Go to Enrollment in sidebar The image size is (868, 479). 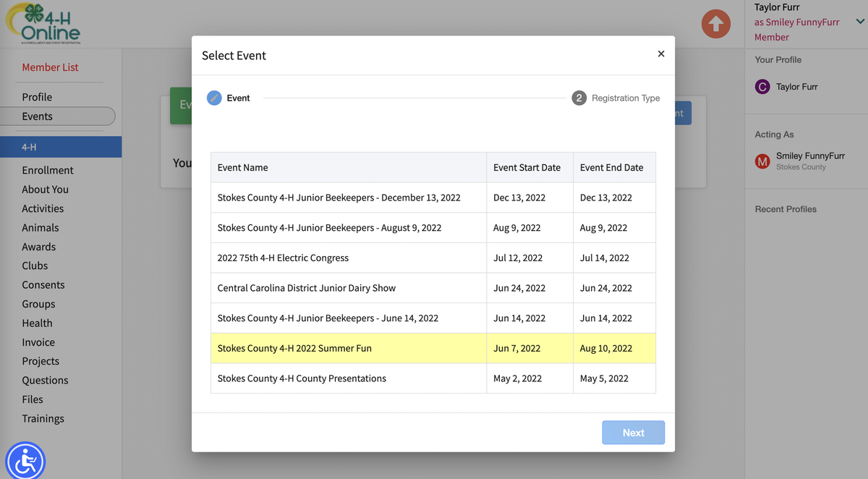click(x=48, y=170)
